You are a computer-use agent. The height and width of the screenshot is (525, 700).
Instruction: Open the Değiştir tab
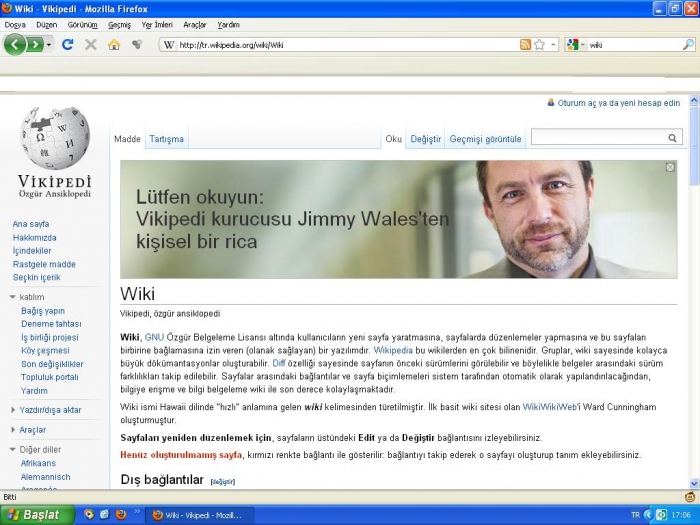click(x=425, y=139)
